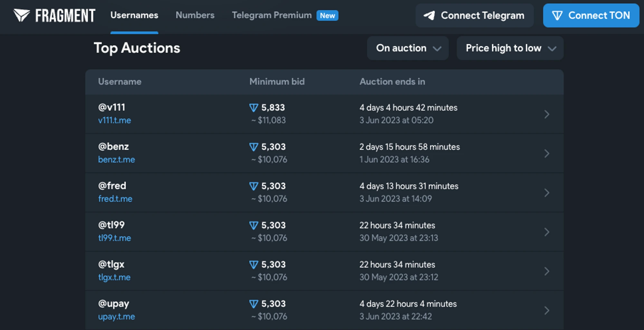Viewport: 644px width, 330px height.
Task: Open @tl99 auction via right arrow icon
Action: pos(546,232)
